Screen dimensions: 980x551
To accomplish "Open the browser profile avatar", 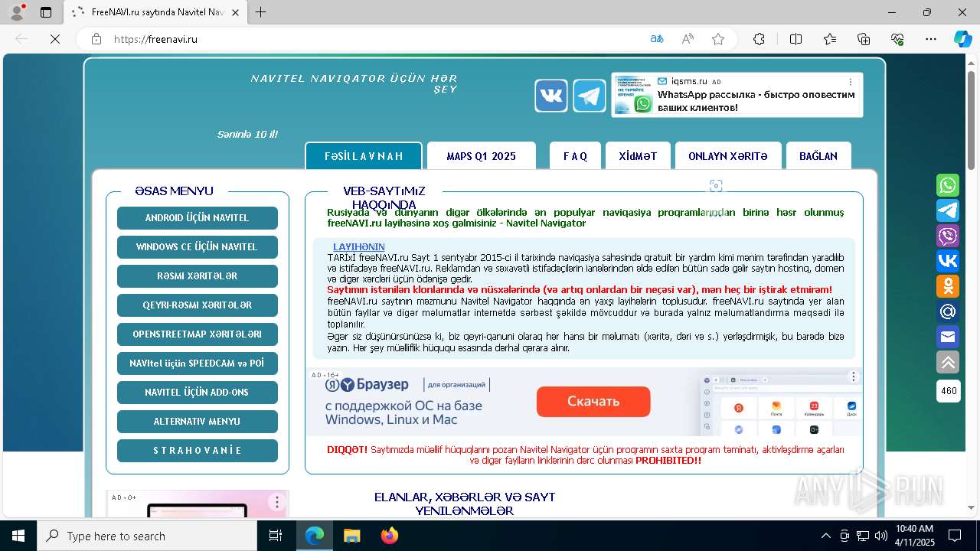I will point(17,12).
